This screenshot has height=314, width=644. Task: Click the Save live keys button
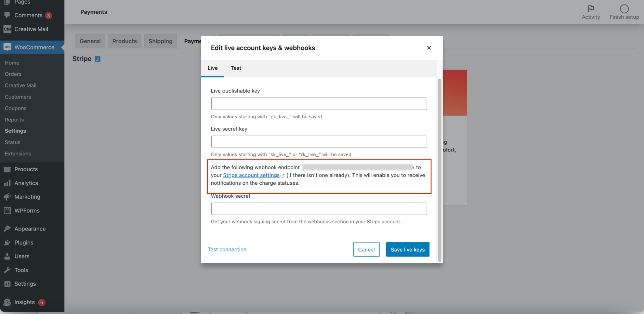(x=407, y=249)
